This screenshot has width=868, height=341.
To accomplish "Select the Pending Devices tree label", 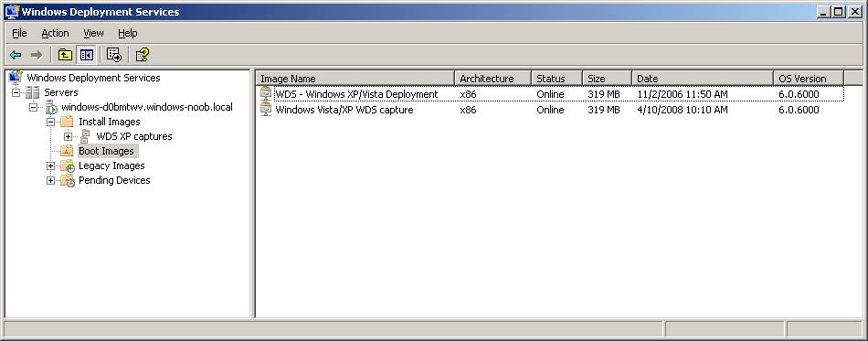I will pyautogui.click(x=114, y=180).
